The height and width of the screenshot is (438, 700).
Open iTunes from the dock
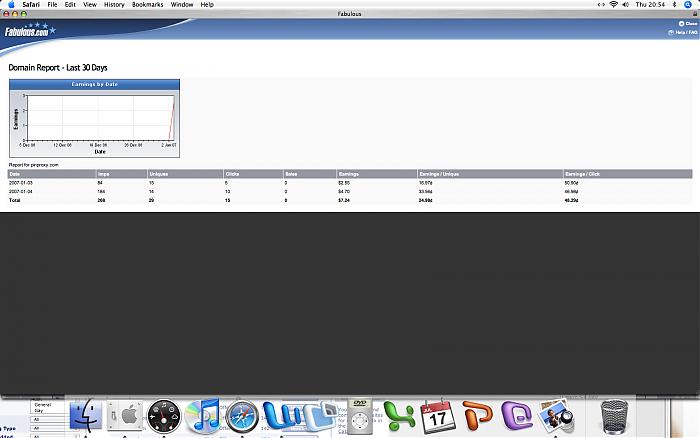[203, 416]
